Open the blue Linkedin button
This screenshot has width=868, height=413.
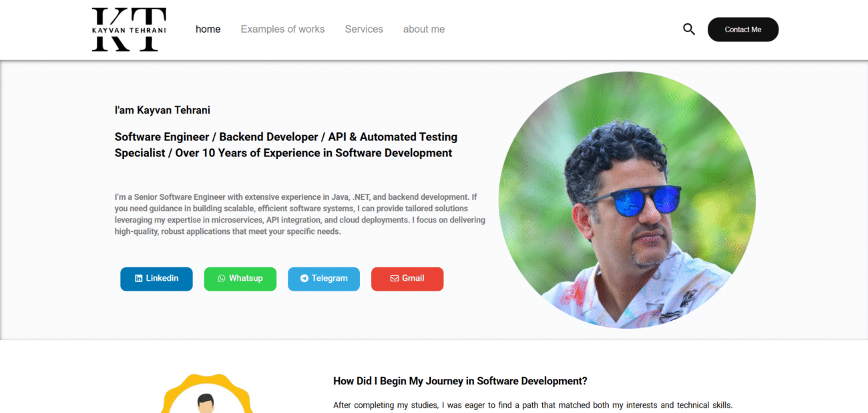coord(156,279)
